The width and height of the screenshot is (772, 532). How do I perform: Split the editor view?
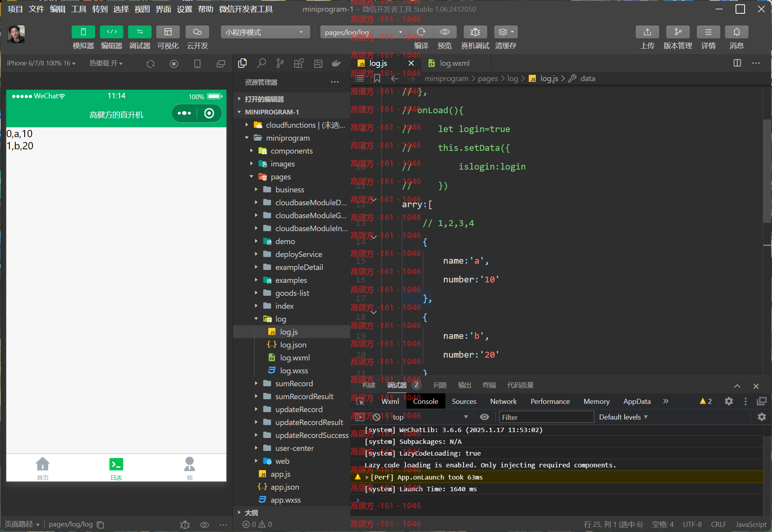pyautogui.click(x=737, y=63)
